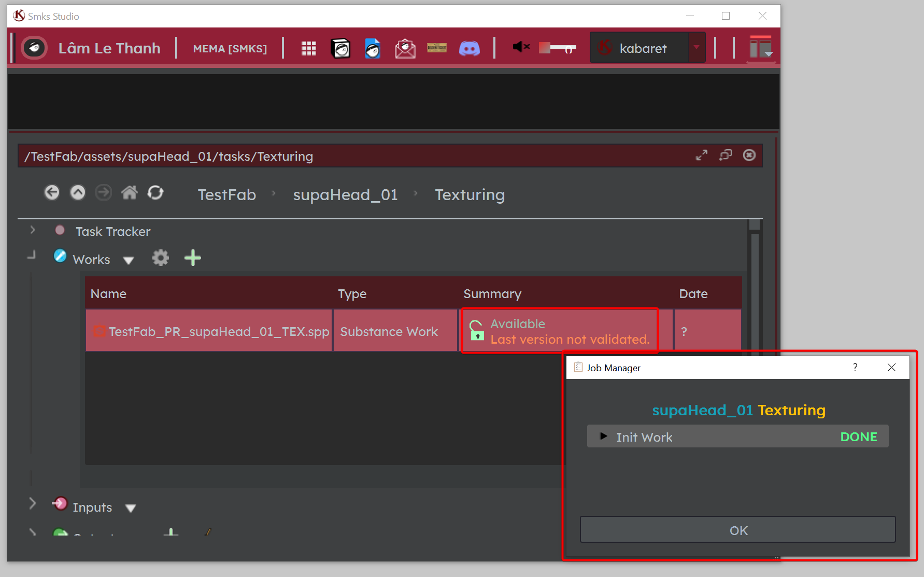Go forward with the right arrow icon
The width and height of the screenshot is (924, 577).
(104, 193)
